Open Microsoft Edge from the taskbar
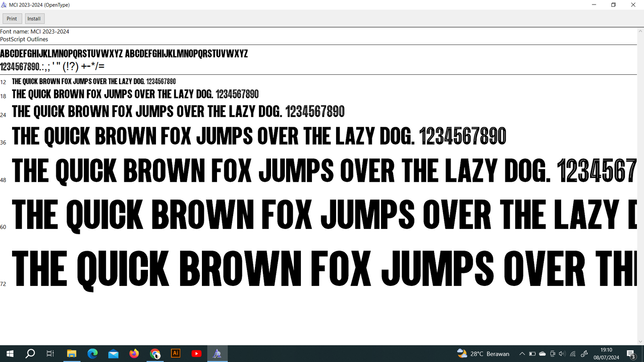Screen dimensions: 644x362 92,354
